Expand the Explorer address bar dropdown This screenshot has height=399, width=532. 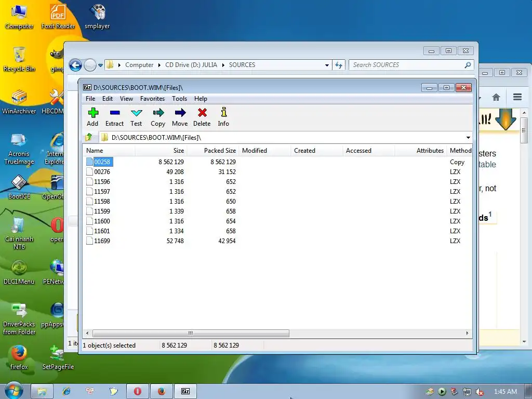pyautogui.click(x=327, y=65)
